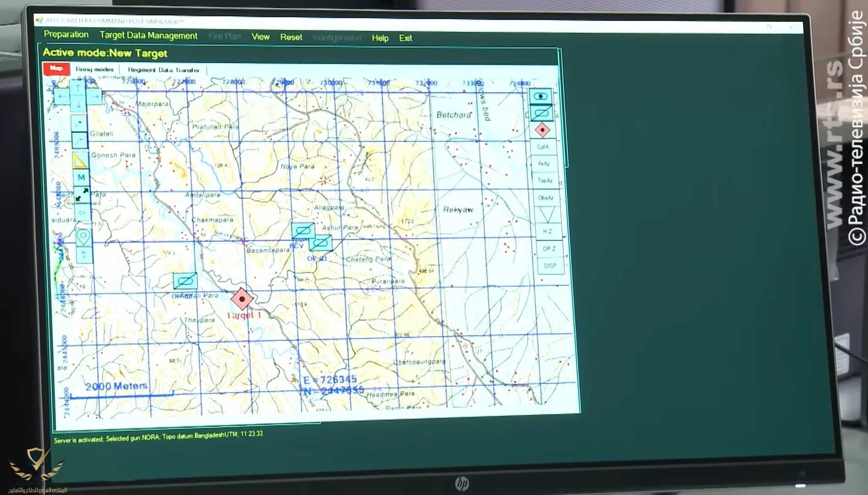Screen dimensions: 868x495
Task: Click the Majorpara label on map
Action: 152,104
